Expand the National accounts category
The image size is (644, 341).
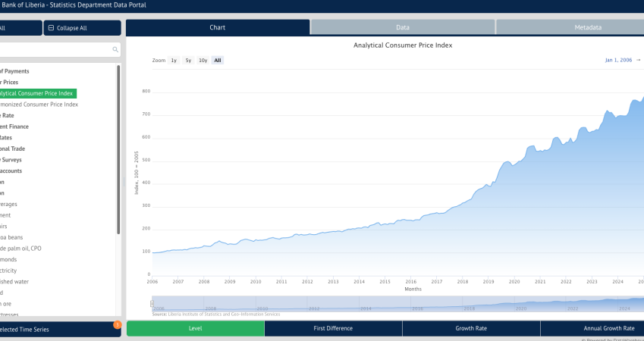11,171
